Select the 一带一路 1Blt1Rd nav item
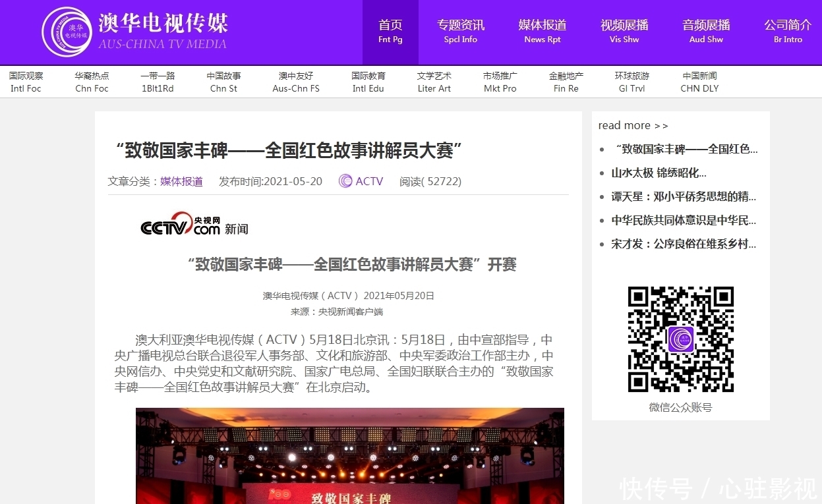Image resolution: width=822 pixels, height=504 pixels. 158,81
